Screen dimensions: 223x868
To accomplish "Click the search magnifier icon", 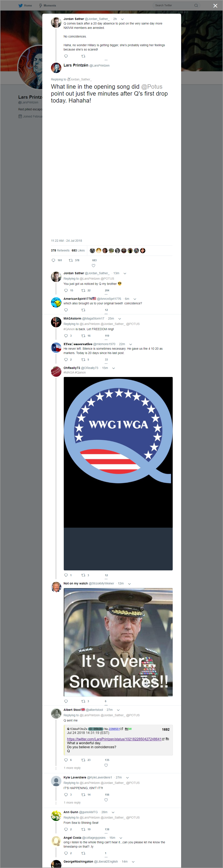I will click(x=196, y=5).
